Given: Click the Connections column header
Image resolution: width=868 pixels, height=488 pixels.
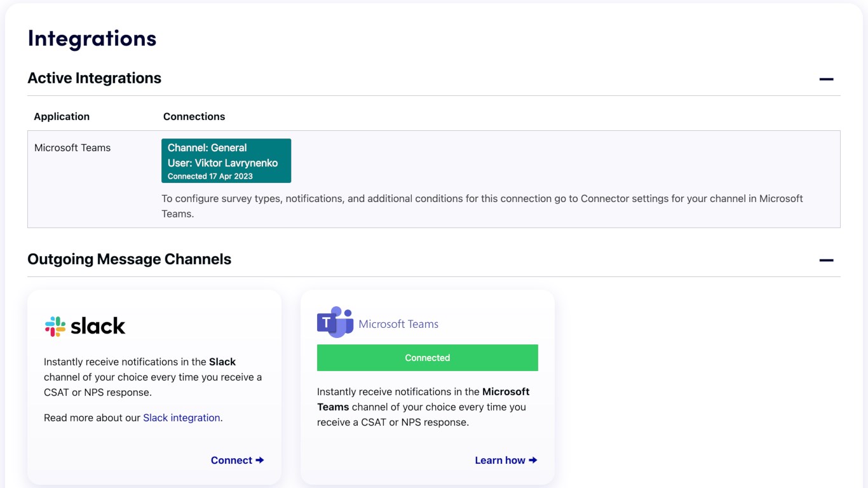Looking at the screenshot, I should pyautogui.click(x=194, y=116).
